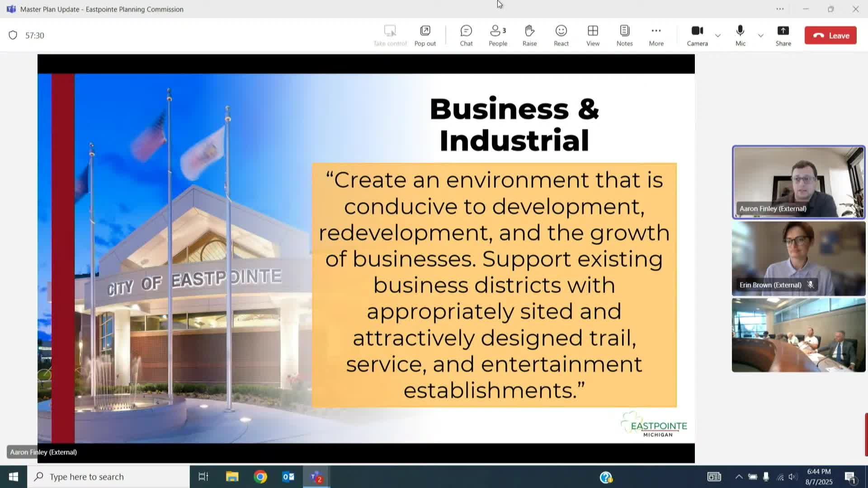Show hidden icons in the system tray
The height and width of the screenshot is (488, 868).
coord(739,477)
